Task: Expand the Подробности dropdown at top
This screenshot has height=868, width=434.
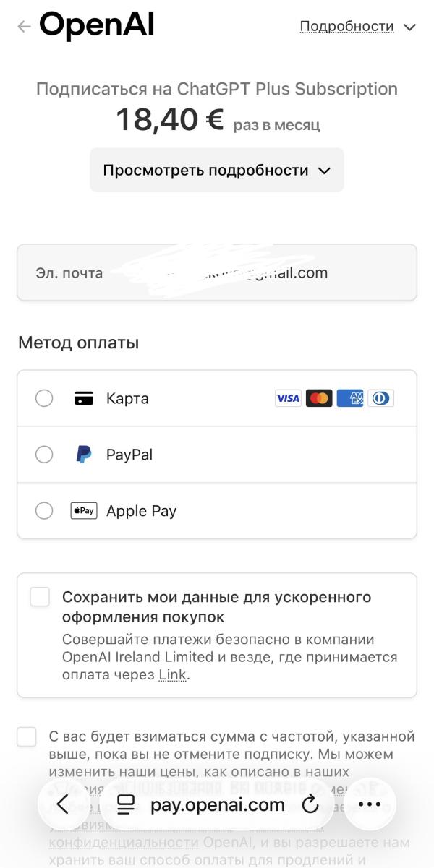Action: click(x=358, y=27)
